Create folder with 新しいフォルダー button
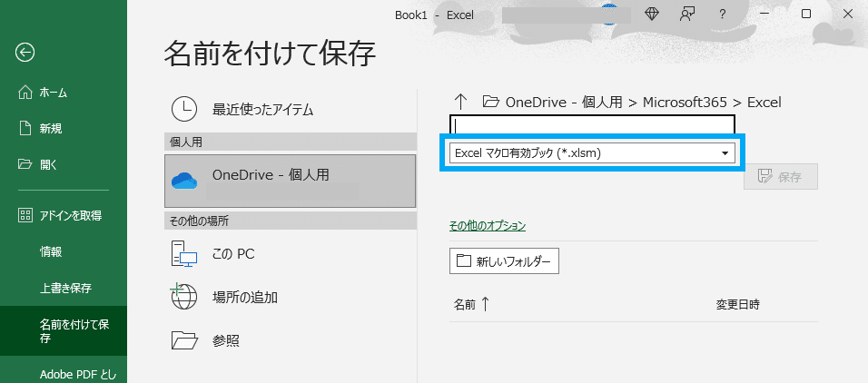 point(504,261)
